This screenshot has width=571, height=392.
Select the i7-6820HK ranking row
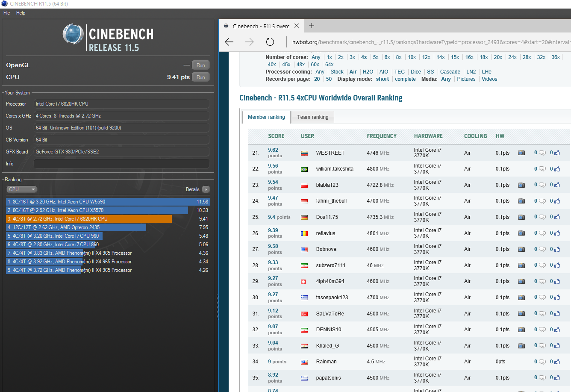(108, 219)
